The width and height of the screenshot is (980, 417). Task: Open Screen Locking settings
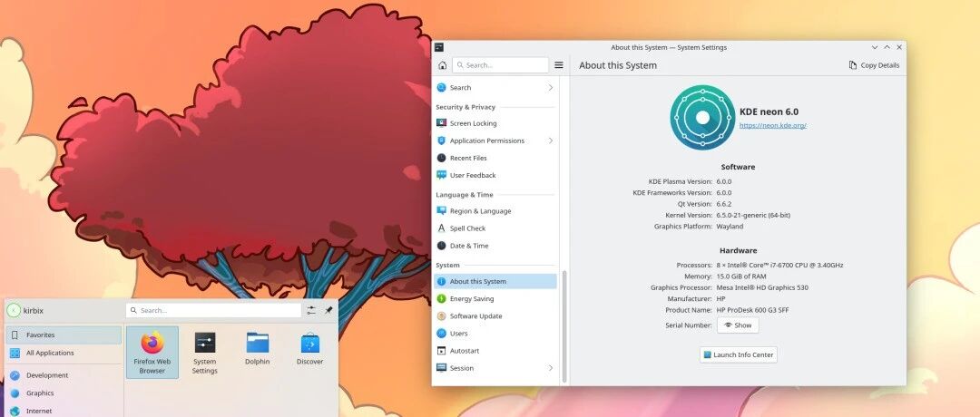(495, 123)
